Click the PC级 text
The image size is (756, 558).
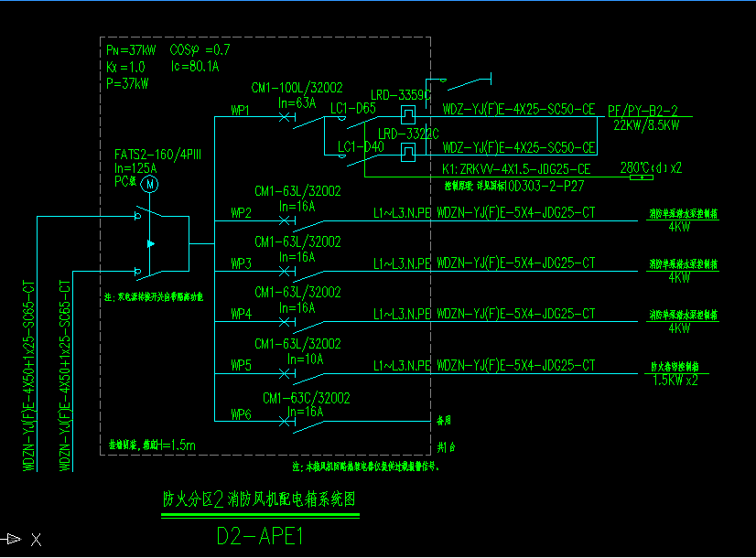coord(125,181)
